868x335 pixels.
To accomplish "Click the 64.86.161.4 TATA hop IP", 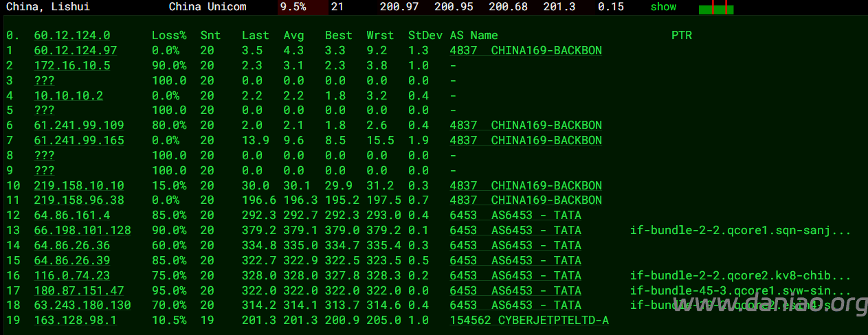I will pos(71,216).
